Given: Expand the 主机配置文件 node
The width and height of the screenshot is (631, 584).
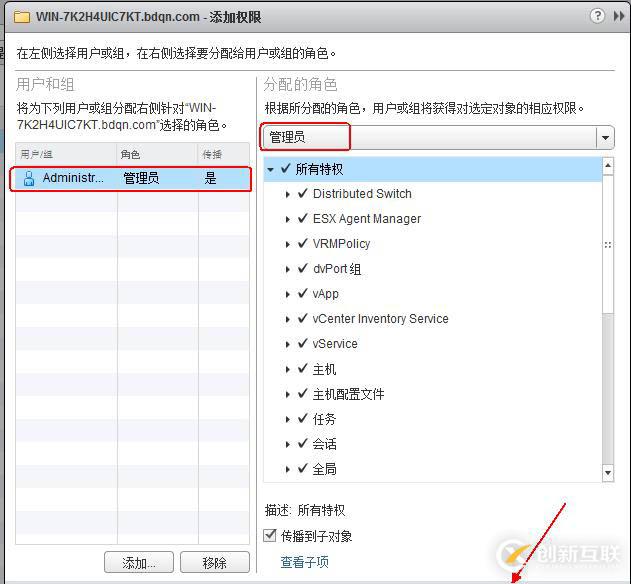Looking at the screenshot, I should [287, 394].
